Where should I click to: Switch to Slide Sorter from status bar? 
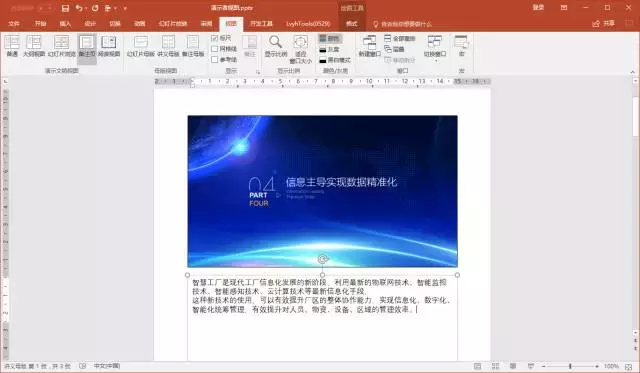click(496, 366)
